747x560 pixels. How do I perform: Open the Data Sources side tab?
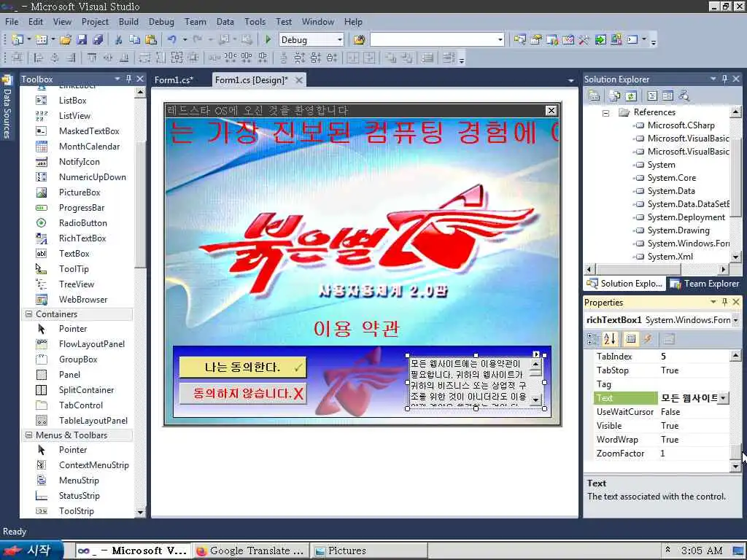coord(7,108)
